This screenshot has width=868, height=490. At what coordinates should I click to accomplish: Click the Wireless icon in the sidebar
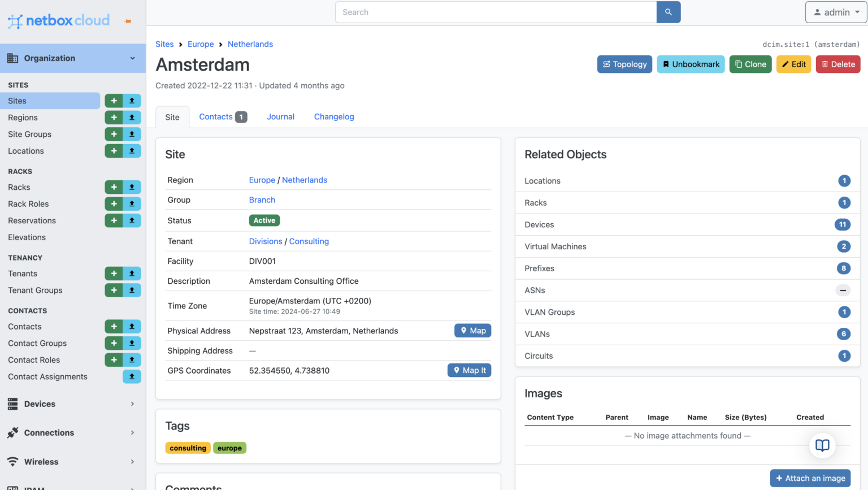pos(12,462)
